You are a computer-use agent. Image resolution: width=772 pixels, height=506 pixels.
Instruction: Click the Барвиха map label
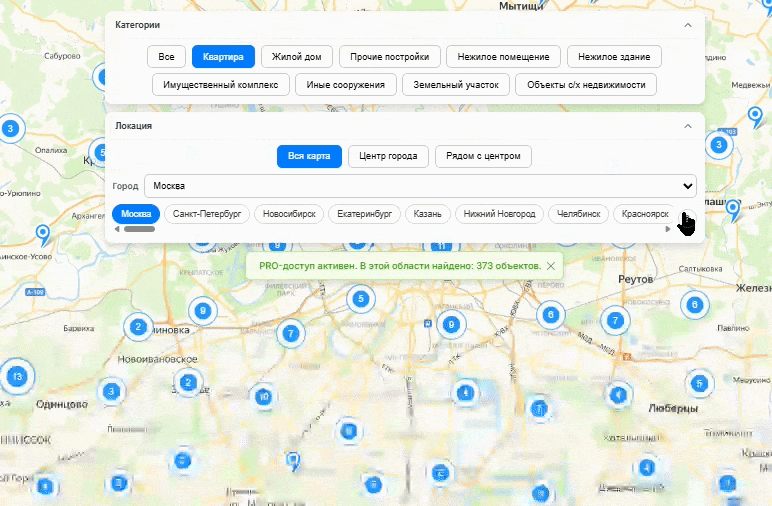point(79,328)
